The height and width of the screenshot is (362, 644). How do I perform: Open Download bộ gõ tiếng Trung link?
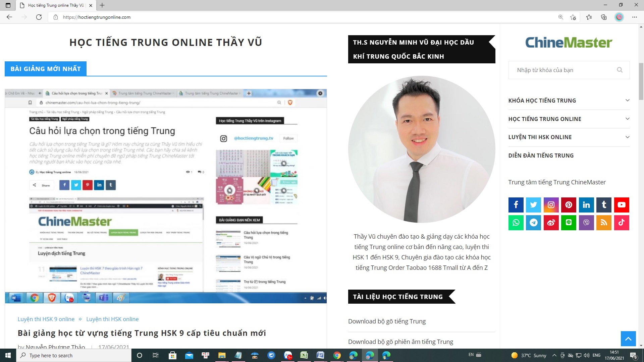pyautogui.click(x=387, y=321)
